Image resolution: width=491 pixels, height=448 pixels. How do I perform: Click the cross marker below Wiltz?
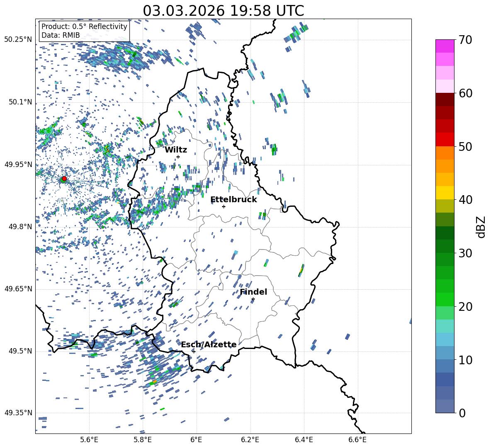[178, 157]
